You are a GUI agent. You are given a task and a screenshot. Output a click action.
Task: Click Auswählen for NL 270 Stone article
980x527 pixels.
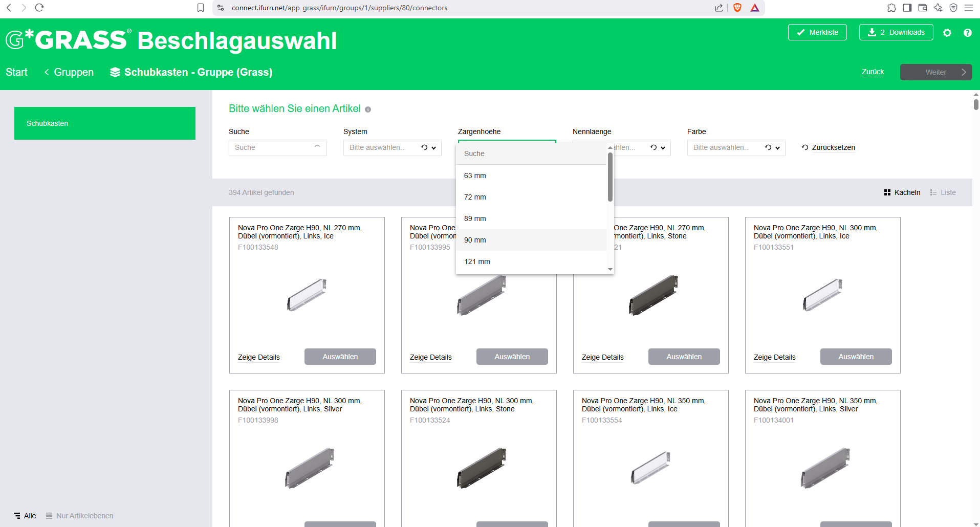pos(684,357)
